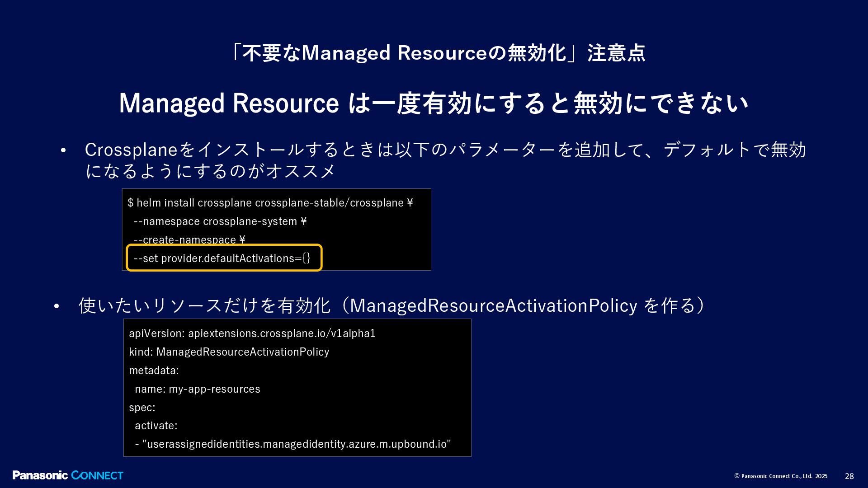Click the helm install command line

click(270, 203)
